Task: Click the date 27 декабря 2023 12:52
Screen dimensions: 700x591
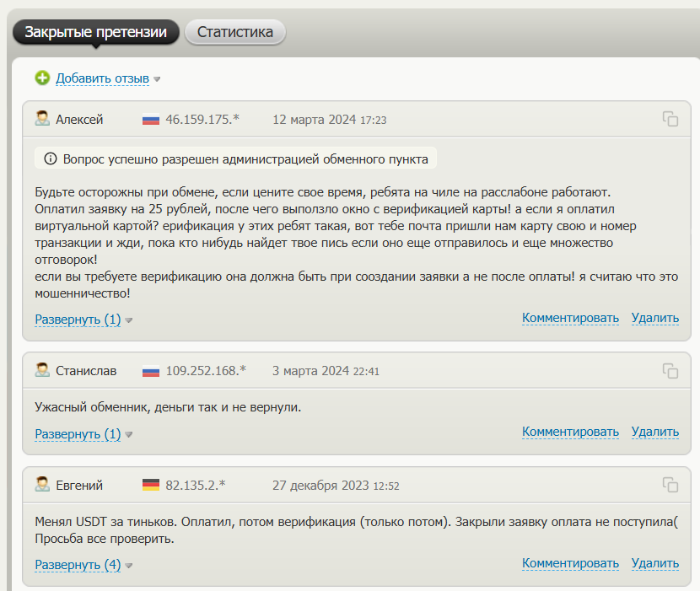Action: click(x=336, y=486)
